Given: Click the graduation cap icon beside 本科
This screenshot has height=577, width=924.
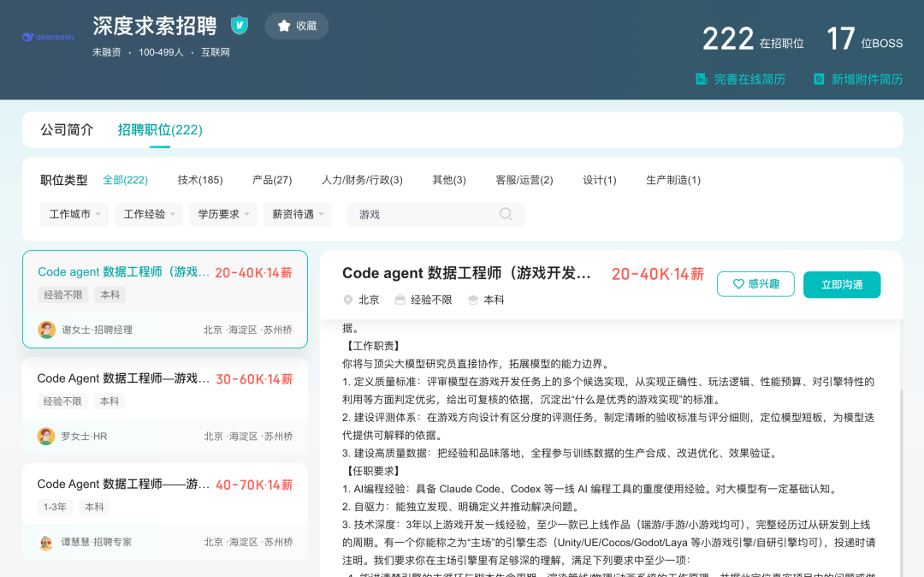Looking at the screenshot, I should (472, 300).
